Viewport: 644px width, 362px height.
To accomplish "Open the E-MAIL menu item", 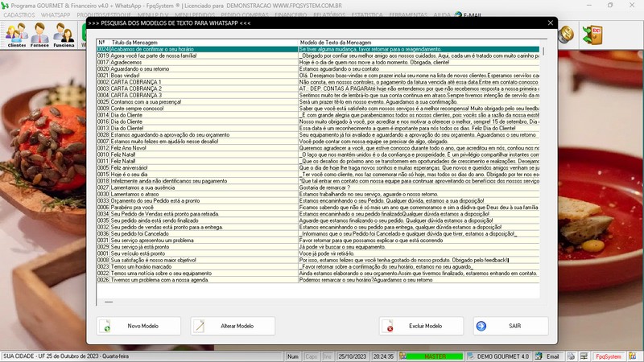I will [468, 14].
